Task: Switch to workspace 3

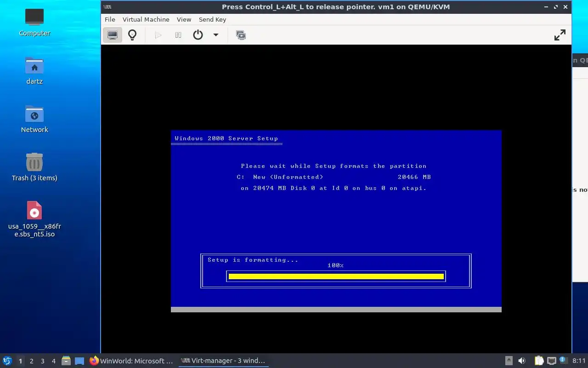Action: pyautogui.click(x=42, y=361)
